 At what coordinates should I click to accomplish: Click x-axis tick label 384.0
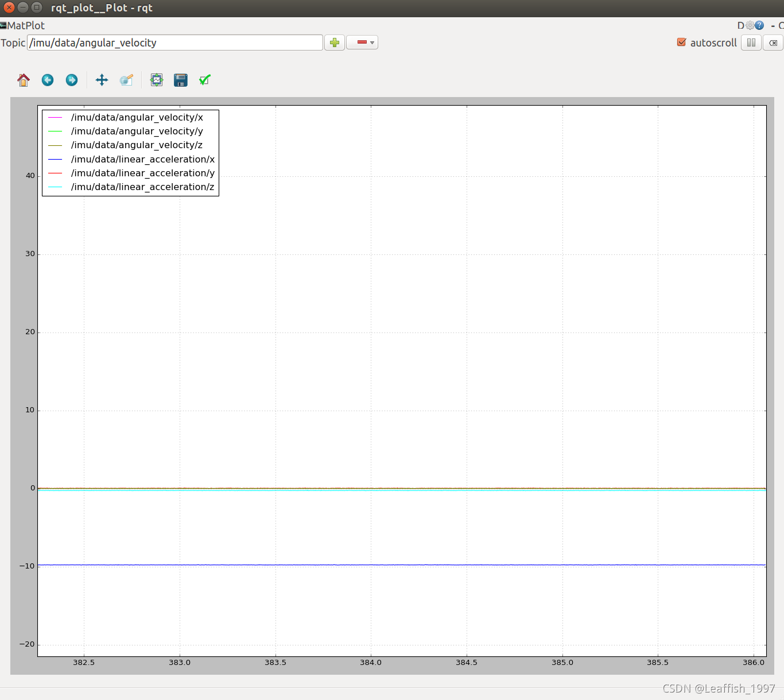pyautogui.click(x=371, y=662)
